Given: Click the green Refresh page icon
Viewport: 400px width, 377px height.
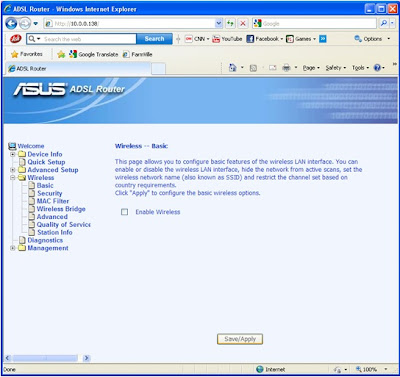Looking at the screenshot, I should 230,23.
